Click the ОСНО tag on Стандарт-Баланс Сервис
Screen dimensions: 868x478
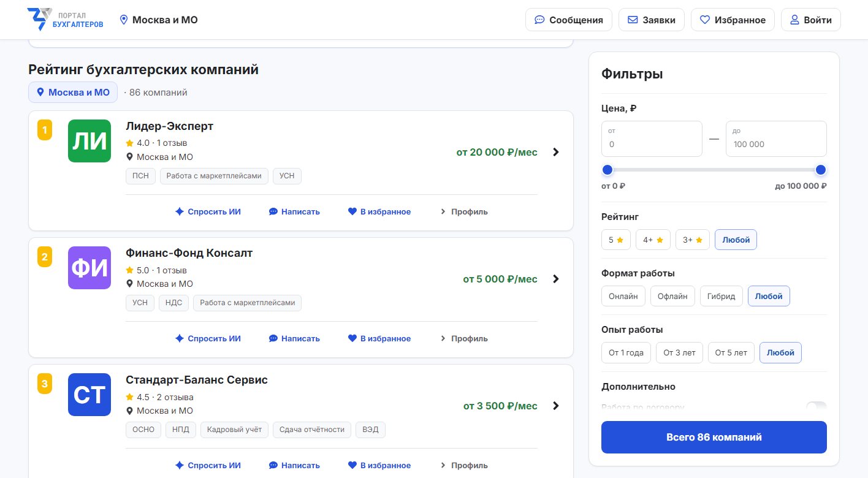[143, 430]
